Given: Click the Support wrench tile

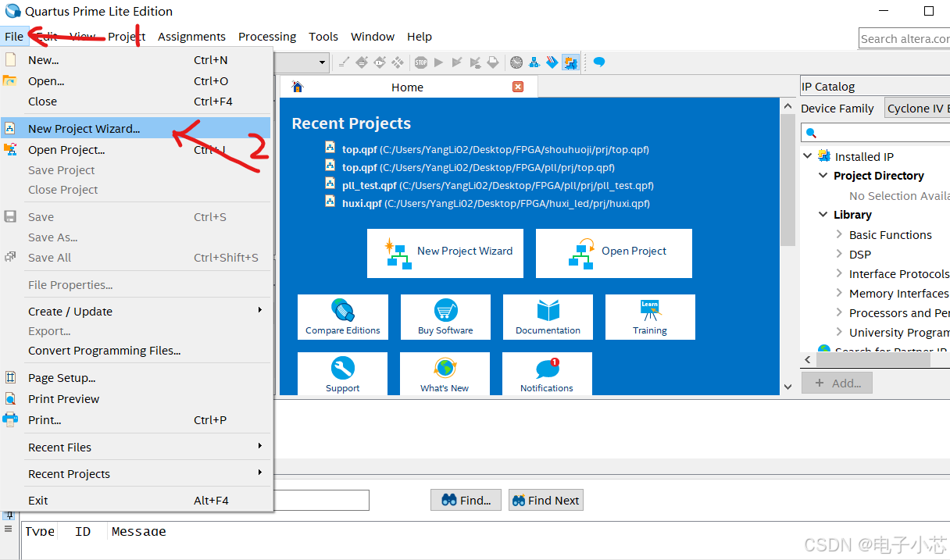Looking at the screenshot, I should coord(343,374).
